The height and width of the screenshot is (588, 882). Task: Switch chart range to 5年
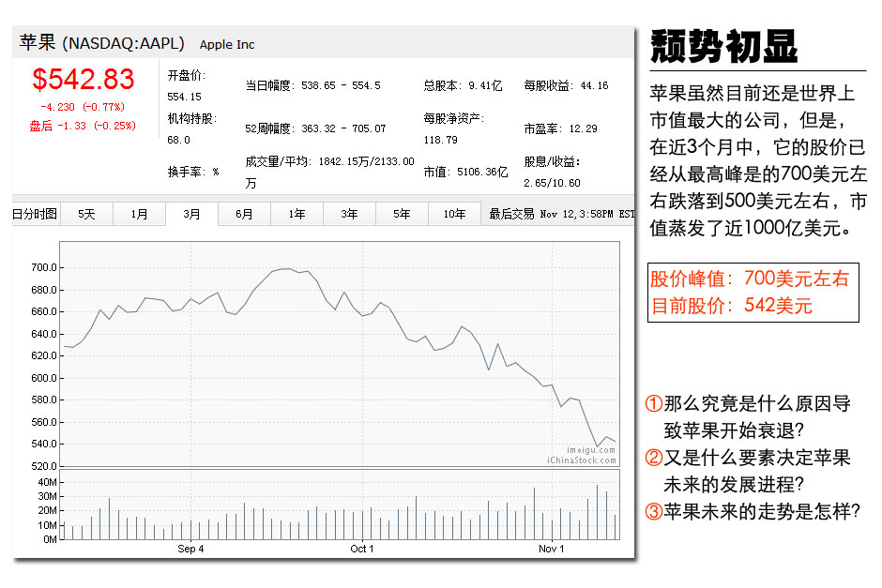pos(402,214)
